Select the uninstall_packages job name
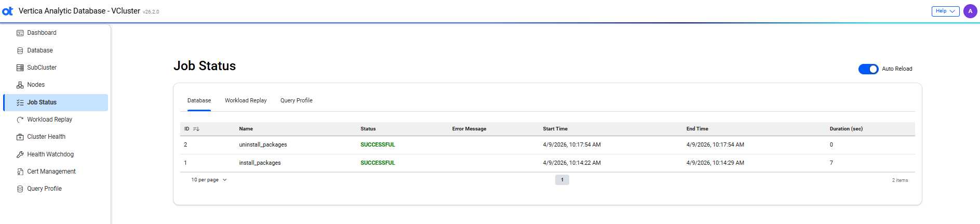Image resolution: width=980 pixels, height=224 pixels. click(263, 145)
